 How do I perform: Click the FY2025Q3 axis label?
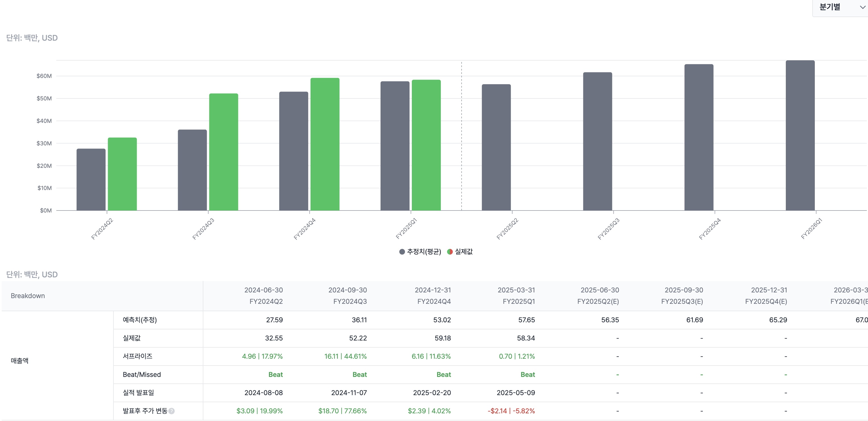point(609,229)
